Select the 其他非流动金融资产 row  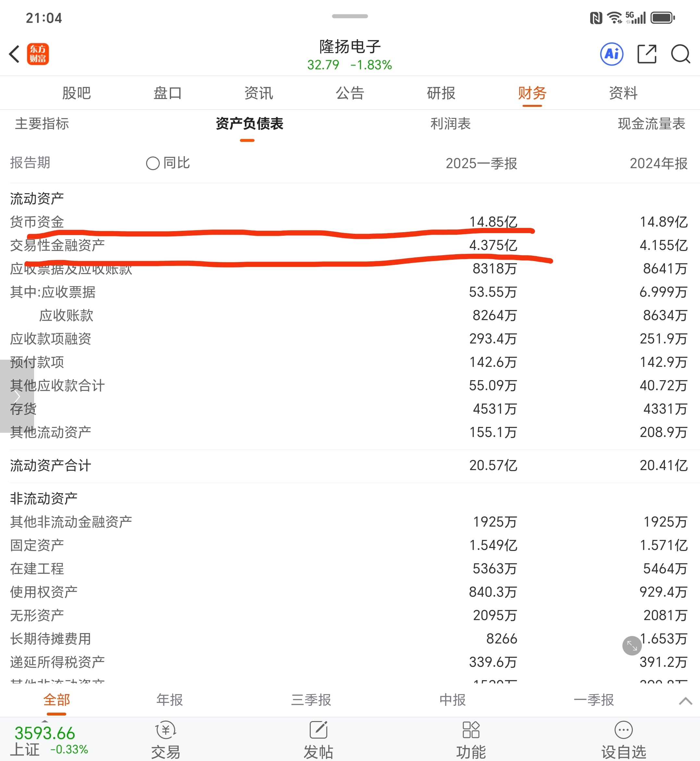71,522
